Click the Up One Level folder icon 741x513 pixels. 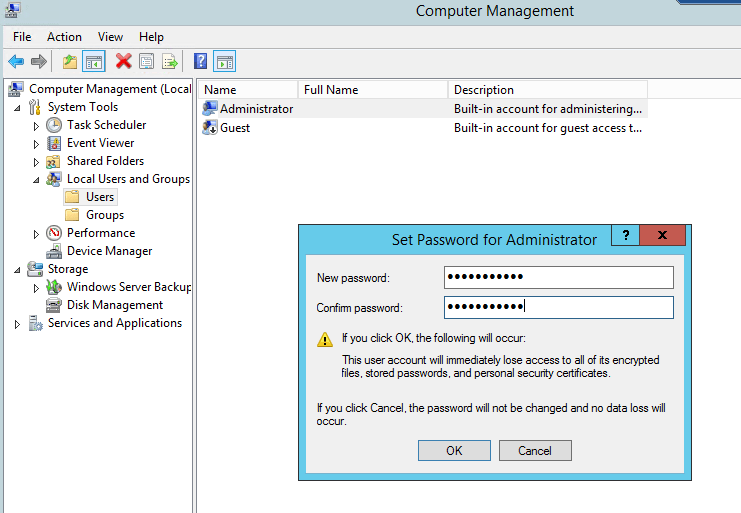[70, 62]
